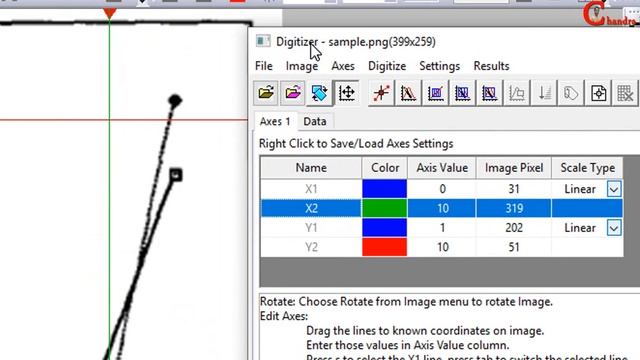Click the Digitizer window title icon

(263, 41)
